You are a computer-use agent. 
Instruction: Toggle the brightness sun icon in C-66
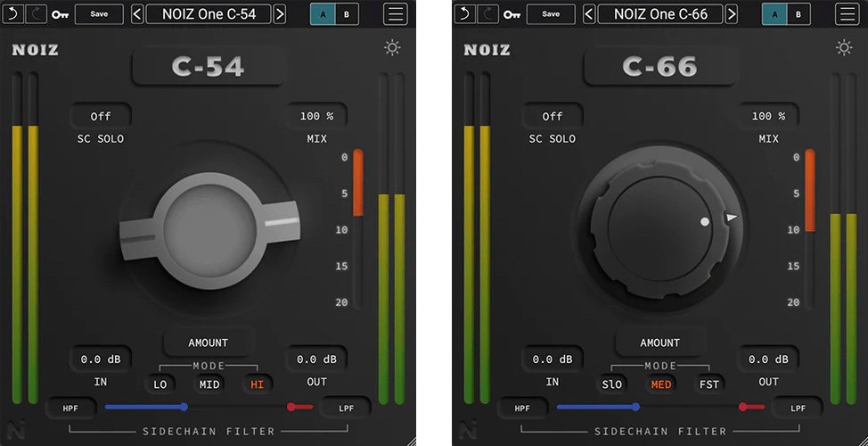click(844, 48)
